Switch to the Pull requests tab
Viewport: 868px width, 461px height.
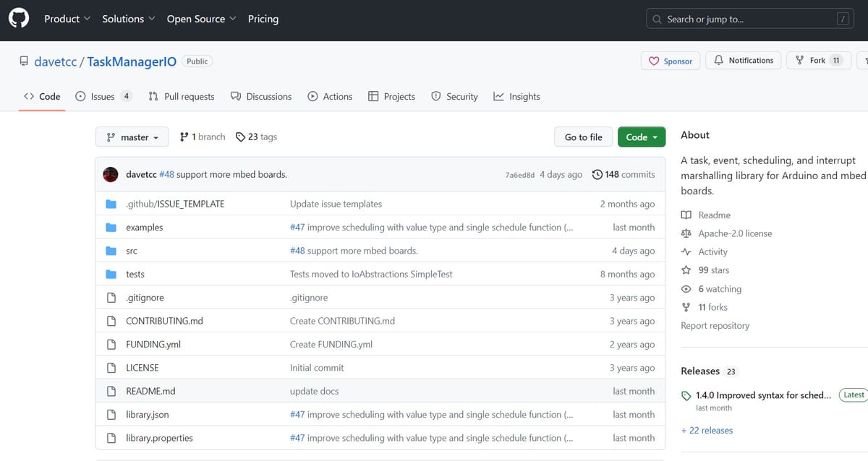182,96
